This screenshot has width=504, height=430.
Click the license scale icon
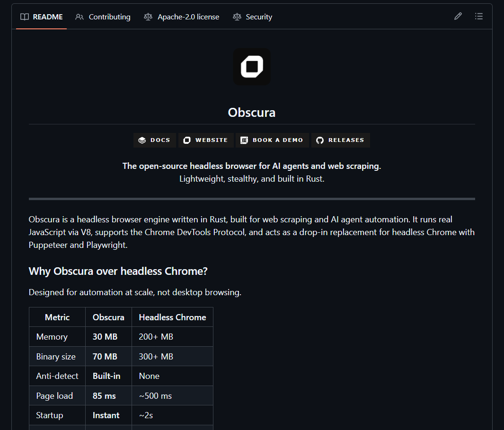pyautogui.click(x=148, y=17)
